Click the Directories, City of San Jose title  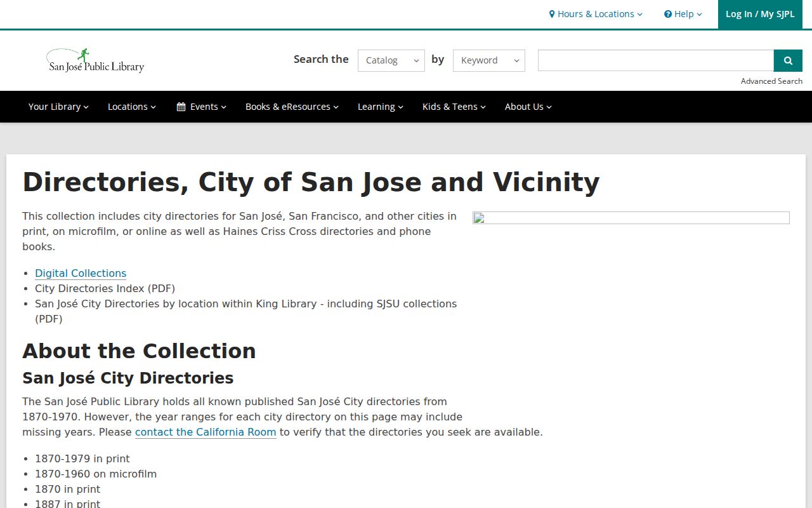(311, 182)
